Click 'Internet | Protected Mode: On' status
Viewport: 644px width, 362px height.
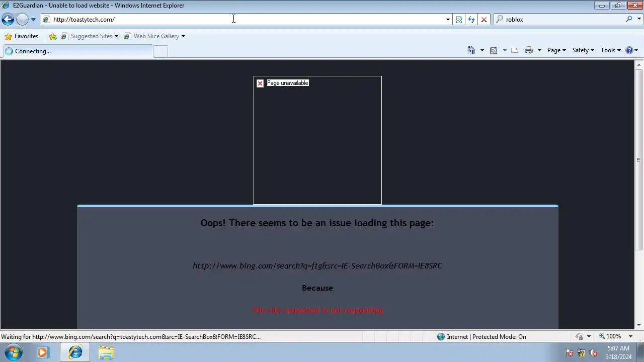pos(487,337)
